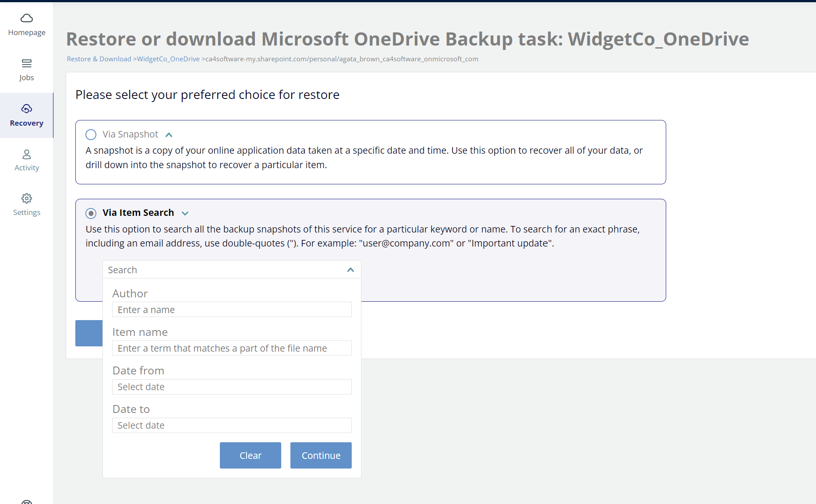
Task: Select the Via Snapshot radio button
Action: 91,134
